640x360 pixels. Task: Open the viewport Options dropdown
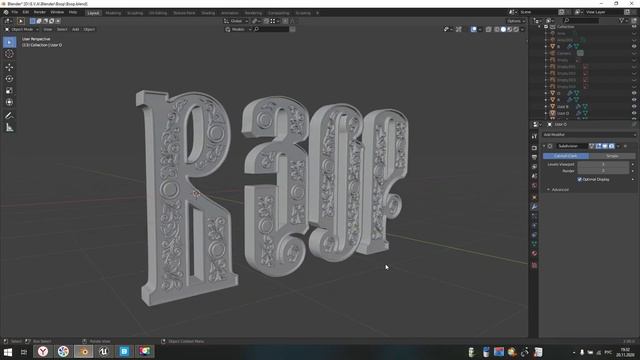pyautogui.click(x=516, y=21)
